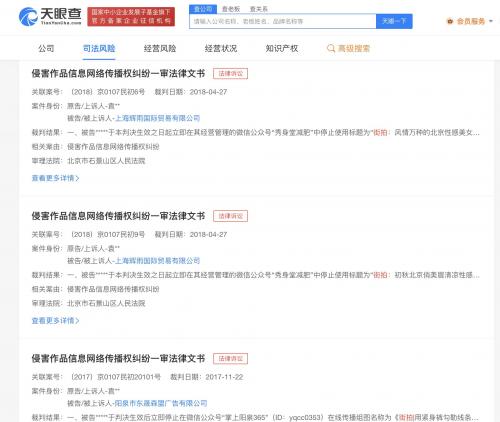Screen dimensions: 500x422
Task: Click the 高级搜索 magnifier icon
Action: pyautogui.click(x=331, y=49)
